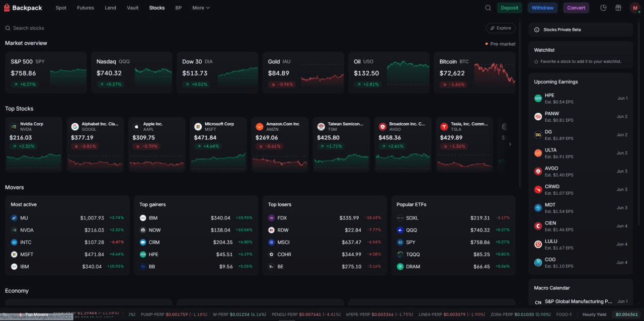Click BB row in Top gainers

pos(196,266)
